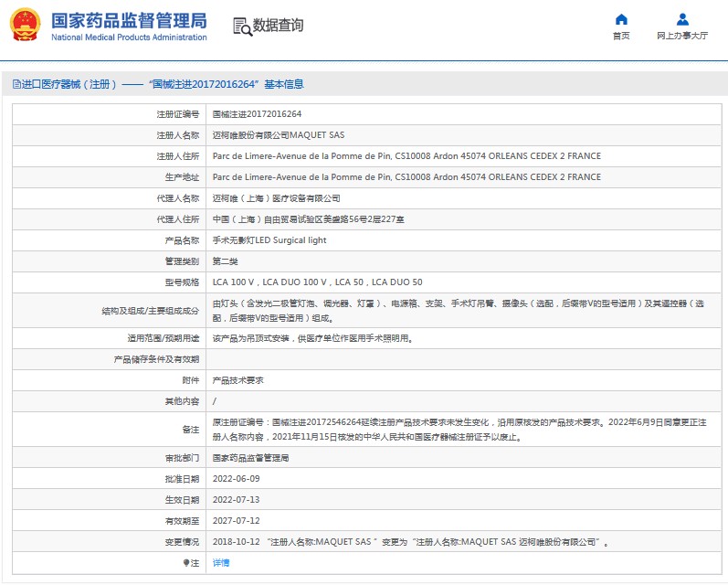Viewport: 728px width, 585px height.
Task: Click the 注册人名称 MAQUET SAS value
Action: (279, 135)
